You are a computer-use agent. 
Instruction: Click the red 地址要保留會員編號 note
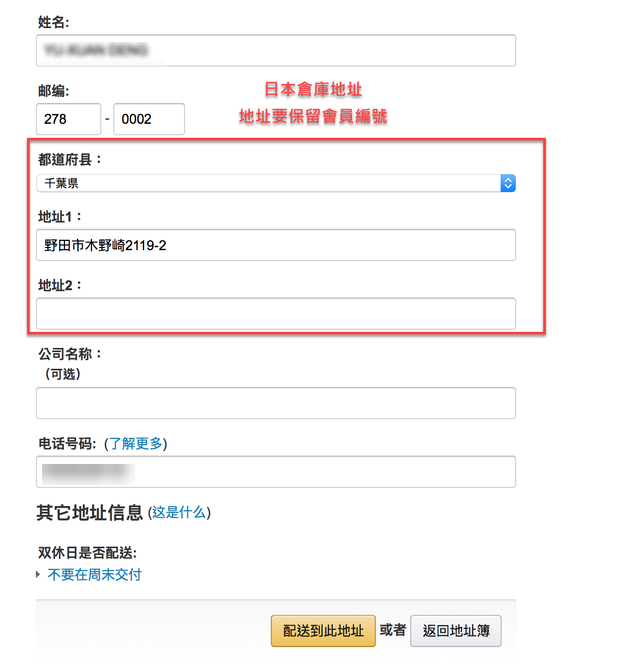(313, 116)
